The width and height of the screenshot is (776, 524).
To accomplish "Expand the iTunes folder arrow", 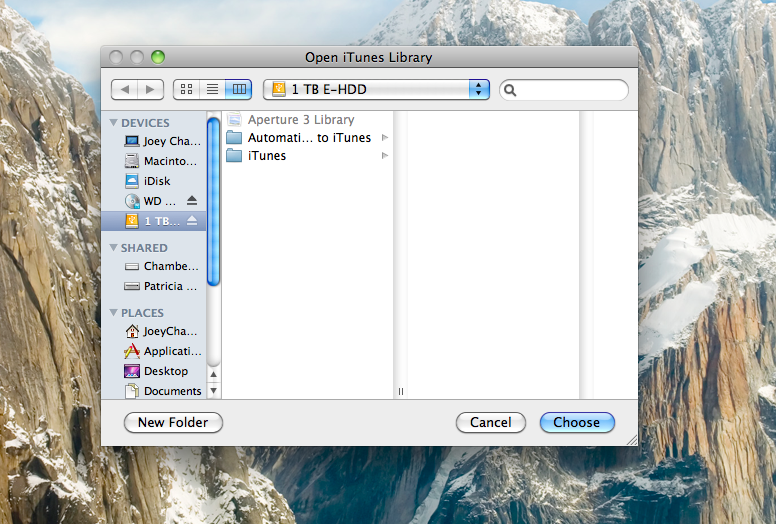I will coord(385,155).
